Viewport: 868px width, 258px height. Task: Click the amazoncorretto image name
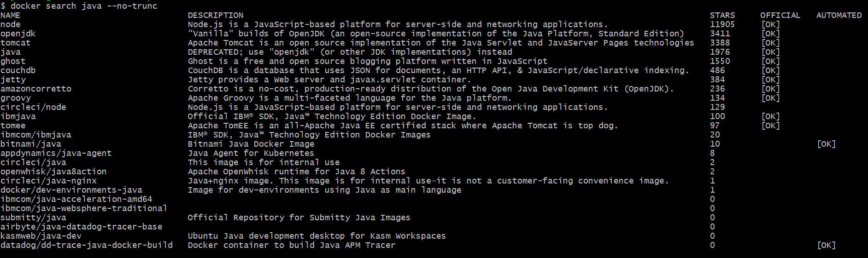click(36, 89)
